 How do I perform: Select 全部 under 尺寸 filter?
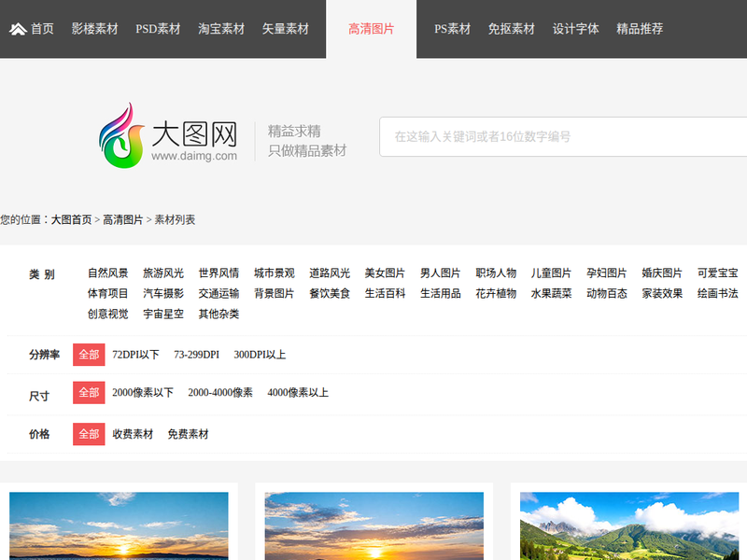89,393
